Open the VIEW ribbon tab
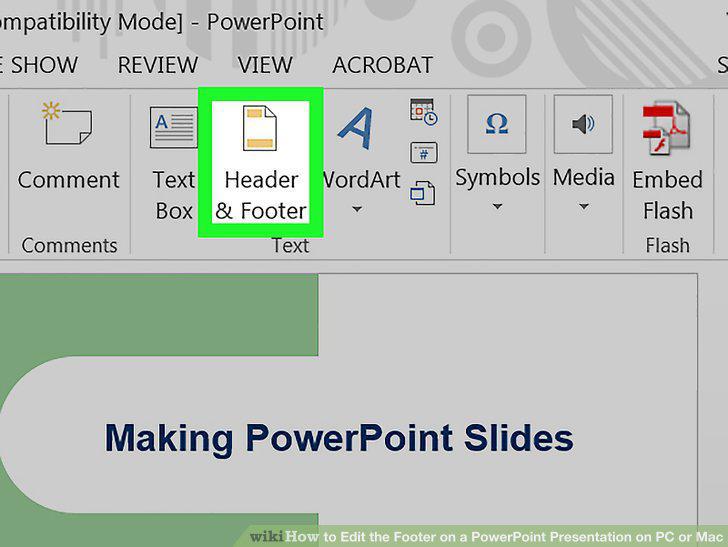The image size is (728, 547). coord(265,65)
